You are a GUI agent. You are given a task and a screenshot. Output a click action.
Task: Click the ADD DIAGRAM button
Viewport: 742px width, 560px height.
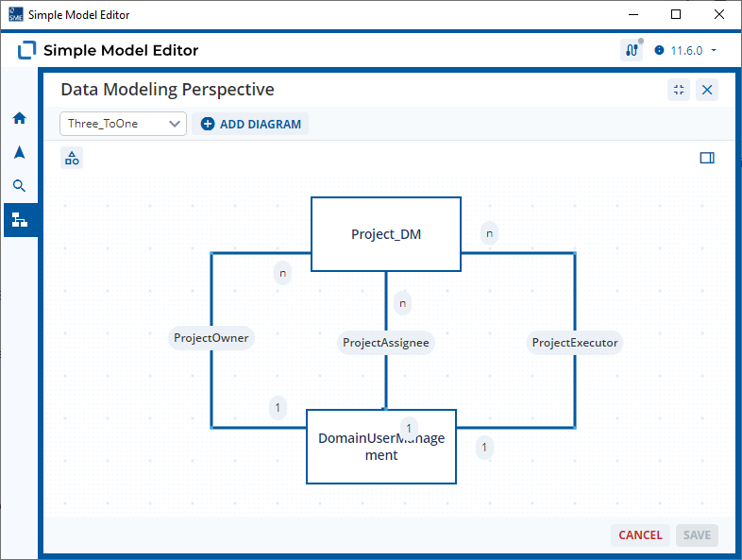tap(250, 124)
